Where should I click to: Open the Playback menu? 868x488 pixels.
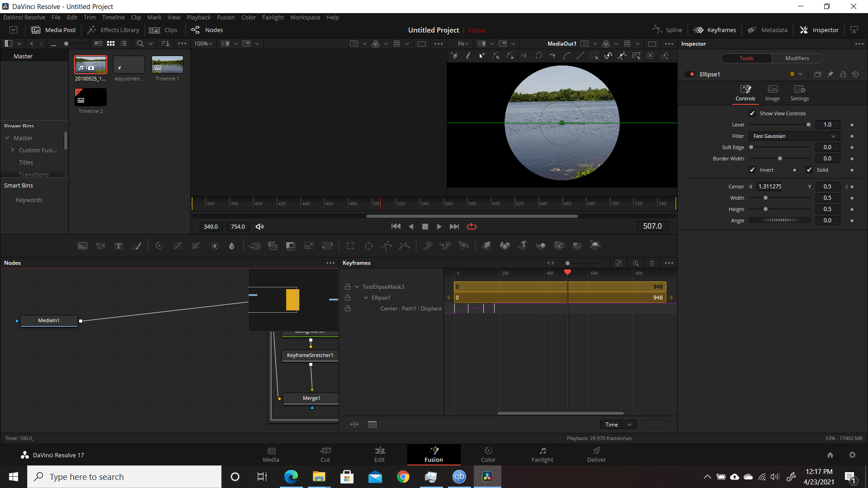(x=198, y=17)
